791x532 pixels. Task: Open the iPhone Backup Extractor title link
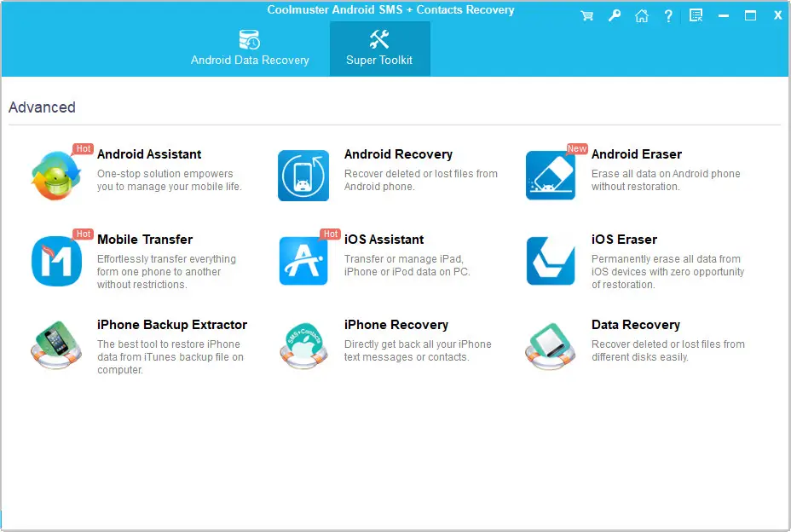pos(172,325)
